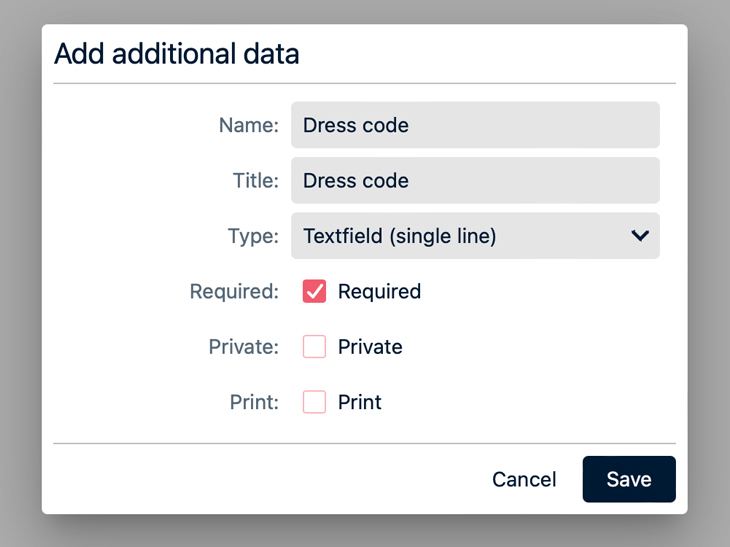Click the "Private" text beside its checkbox
This screenshot has width=730, height=547.
[370, 347]
